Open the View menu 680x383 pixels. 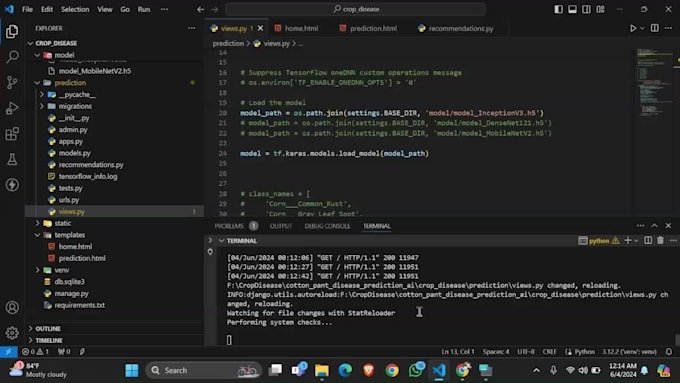(x=105, y=9)
